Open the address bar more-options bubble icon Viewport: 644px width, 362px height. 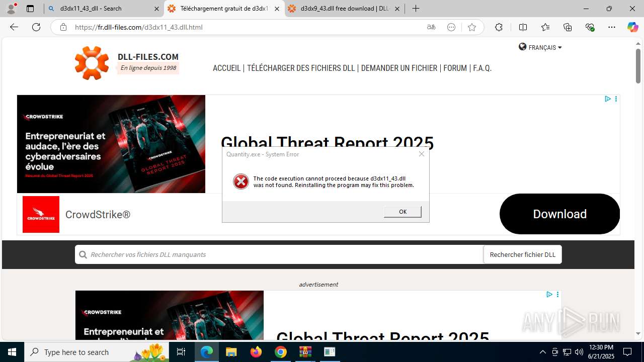pos(451,27)
